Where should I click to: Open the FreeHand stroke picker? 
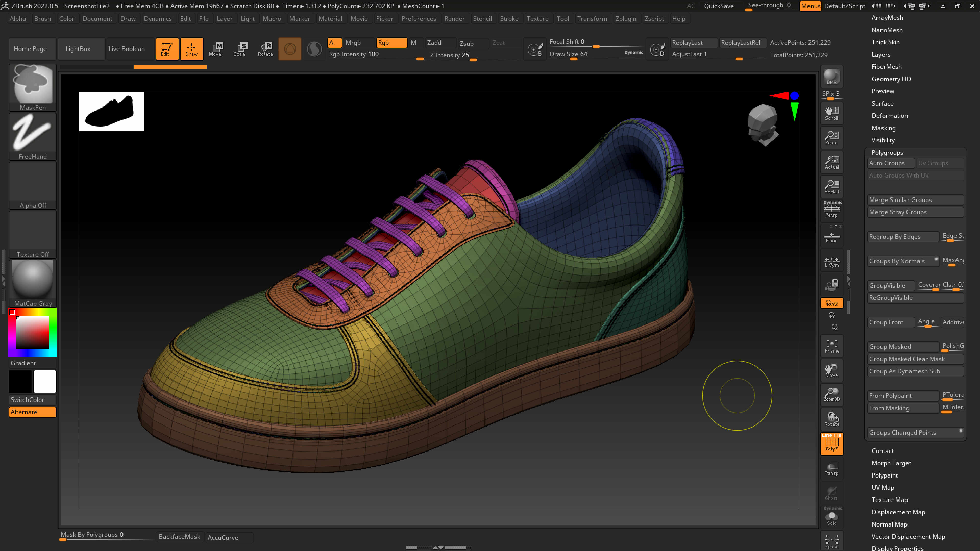33,137
